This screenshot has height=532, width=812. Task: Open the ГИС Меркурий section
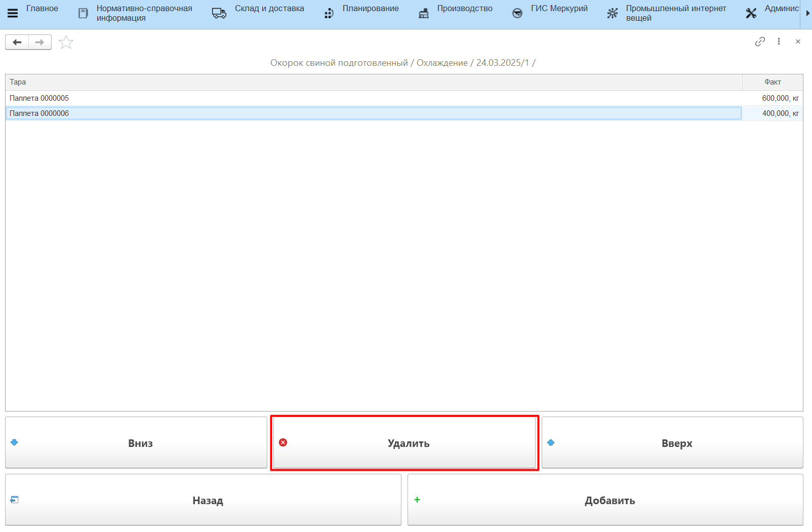[x=559, y=9]
